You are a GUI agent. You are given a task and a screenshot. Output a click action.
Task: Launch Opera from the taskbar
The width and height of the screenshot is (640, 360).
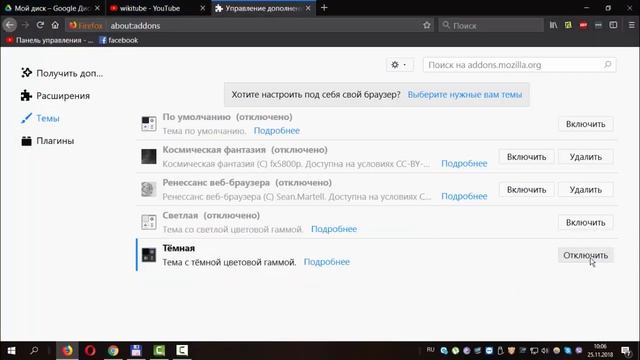90,350
